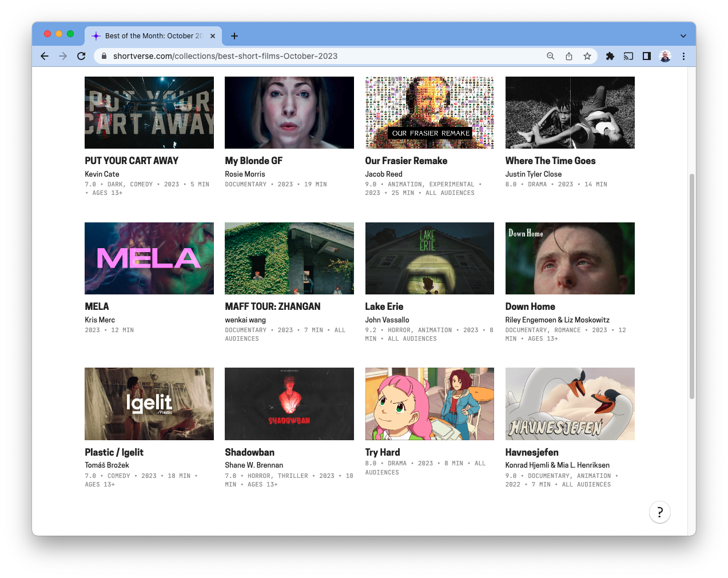Image resolution: width=728 pixels, height=578 pixels.
Task: Reload the current page
Action: pyautogui.click(x=81, y=56)
